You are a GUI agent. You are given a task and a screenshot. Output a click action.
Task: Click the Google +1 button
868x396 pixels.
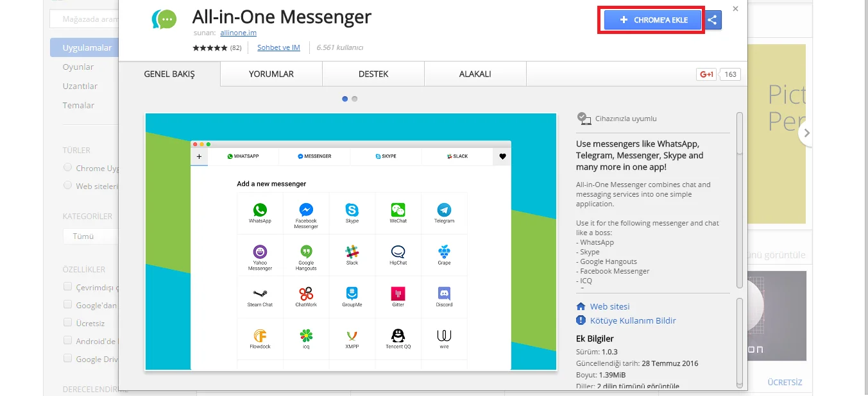(706, 74)
